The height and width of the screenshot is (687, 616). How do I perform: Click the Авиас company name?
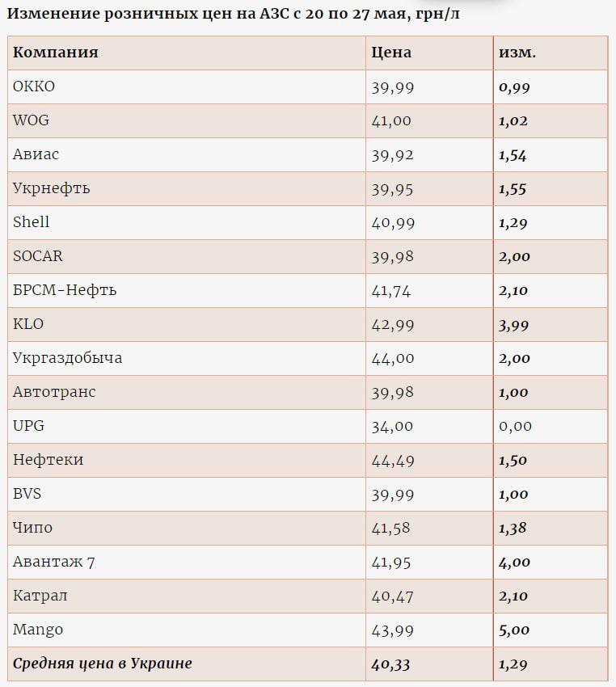coord(36,154)
